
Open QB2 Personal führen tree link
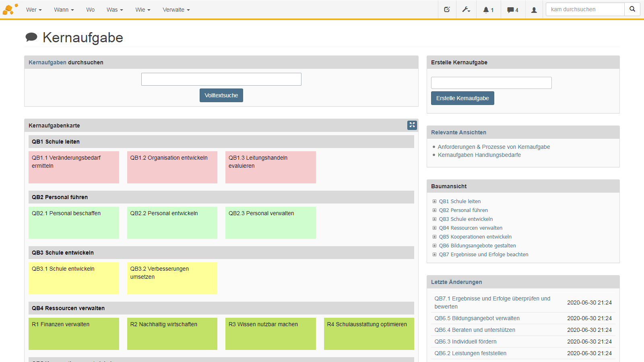pos(463,210)
